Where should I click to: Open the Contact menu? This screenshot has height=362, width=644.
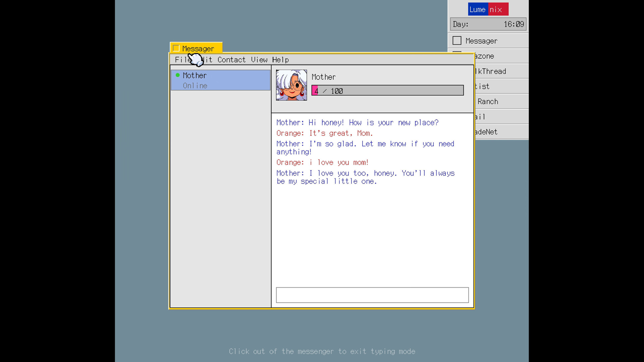[231, 60]
